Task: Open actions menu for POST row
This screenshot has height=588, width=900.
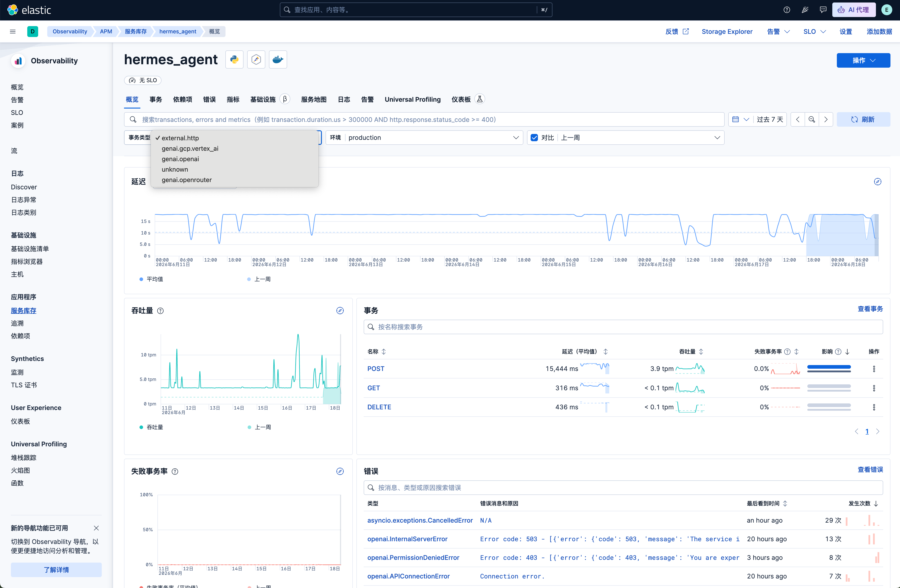Action: [874, 369]
